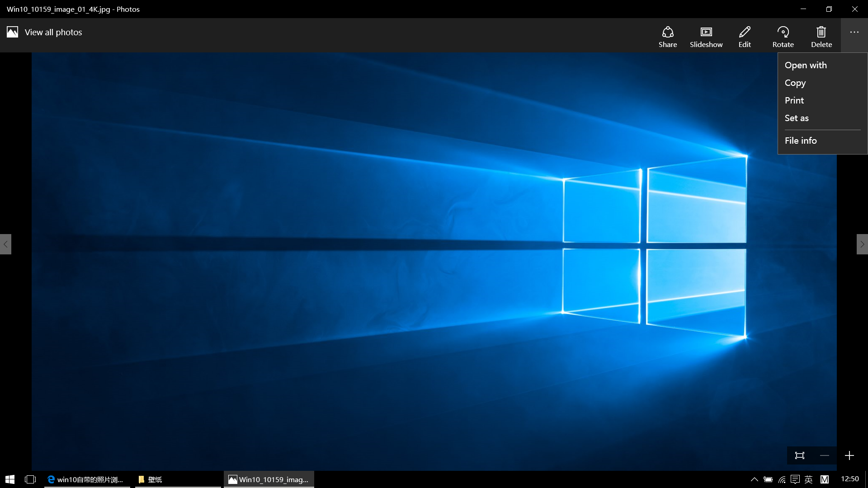Click the displayed Windows wallpaper photo

434,261
